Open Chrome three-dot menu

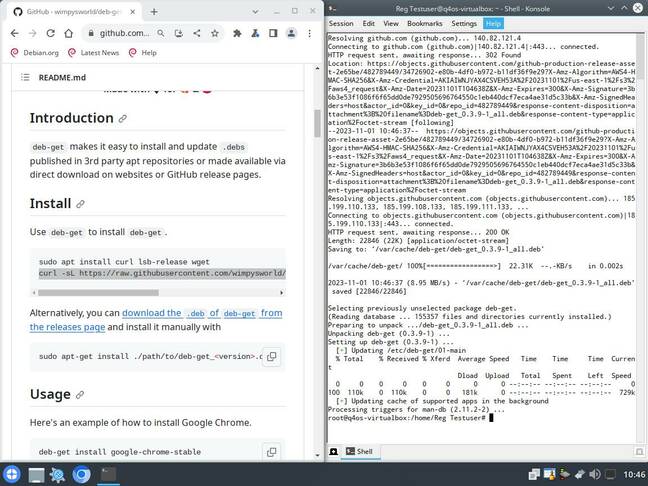pyautogui.click(x=310, y=33)
